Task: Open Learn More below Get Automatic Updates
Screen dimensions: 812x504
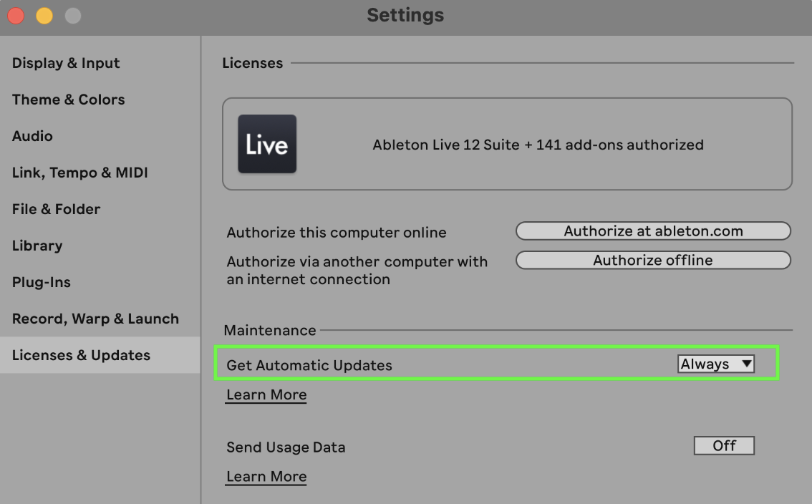Action: click(266, 395)
